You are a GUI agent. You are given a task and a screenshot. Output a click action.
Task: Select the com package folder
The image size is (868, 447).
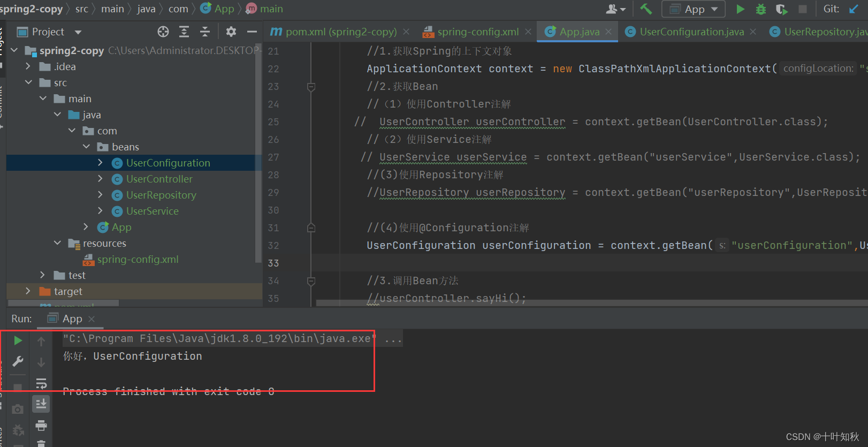click(106, 131)
